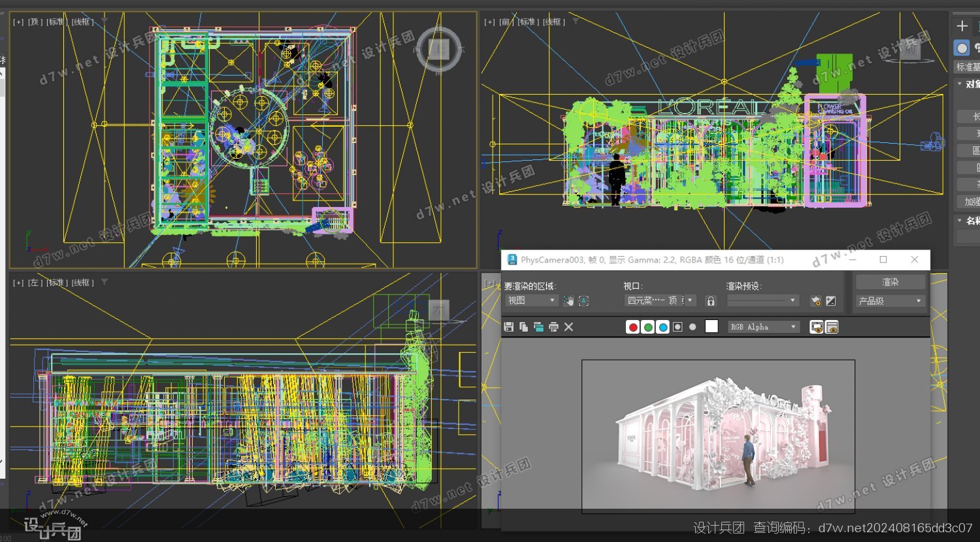
Task: Open front viewport wireframe label menu
Action: coord(554,22)
